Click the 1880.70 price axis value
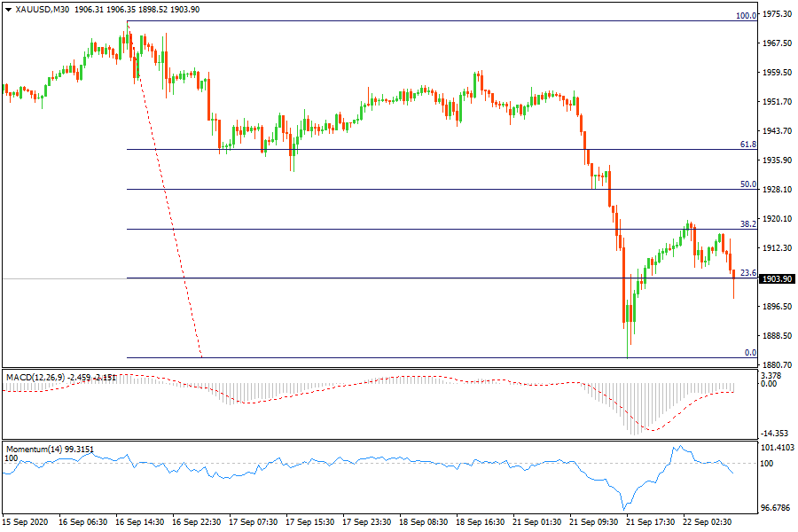798x532 pixels. point(777,364)
